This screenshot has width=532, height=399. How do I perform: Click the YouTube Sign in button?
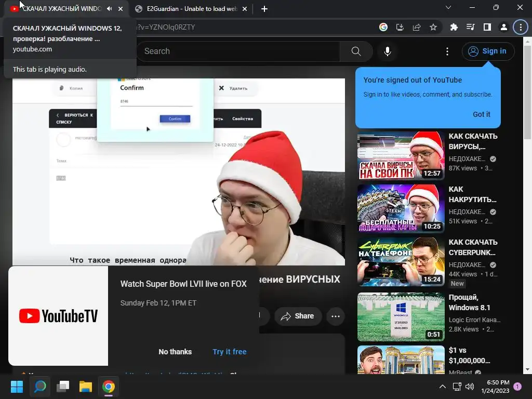488,51
